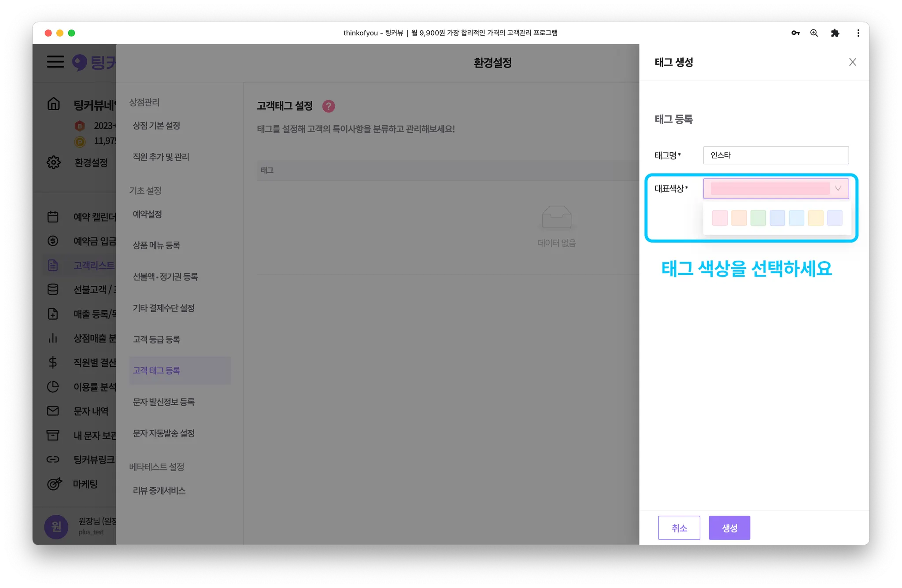Click the 생성 create button
This screenshot has width=902, height=588.
pyautogui.click(x=729, y=528)
